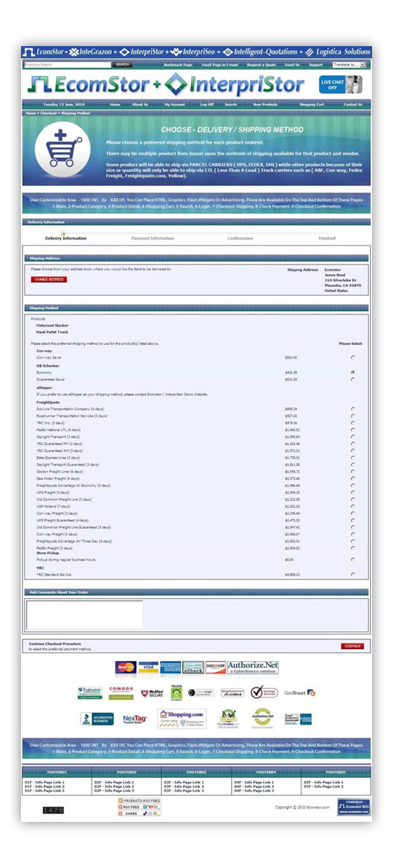This screenshot has width=393, height=868.
Task: Open the Products RSS Feed button
Action: click(x=140, y=800)
